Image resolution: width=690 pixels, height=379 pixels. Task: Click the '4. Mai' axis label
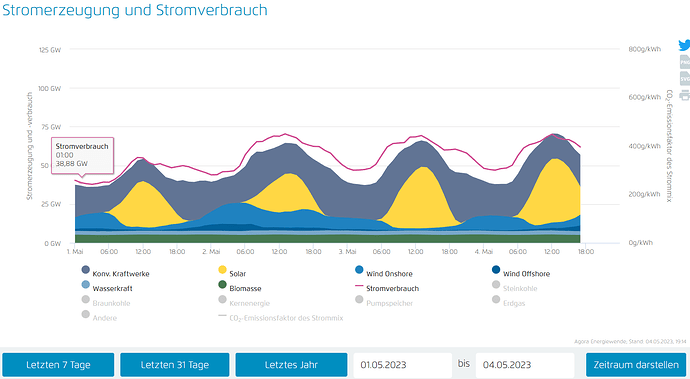[484, 252]
